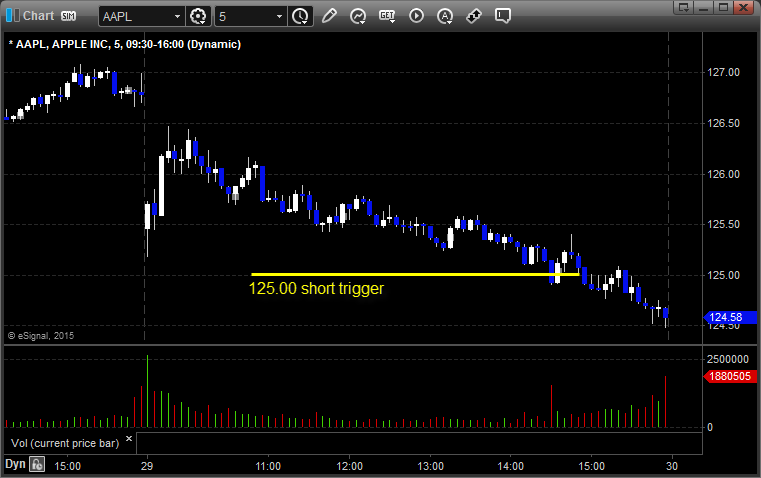
Task: Click the 2500000 volume axis label
Action: [728, 359]
